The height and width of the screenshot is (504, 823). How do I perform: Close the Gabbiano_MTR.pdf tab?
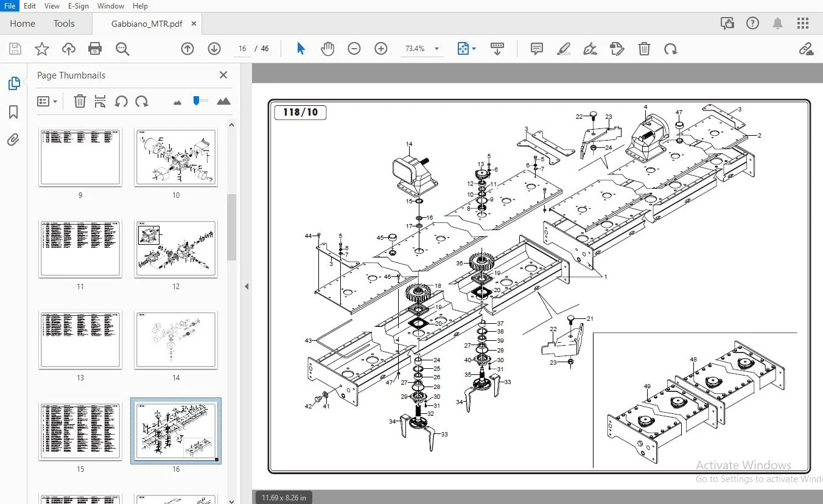[194, 24]
